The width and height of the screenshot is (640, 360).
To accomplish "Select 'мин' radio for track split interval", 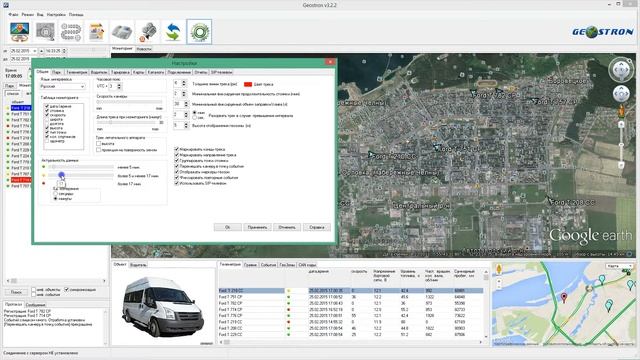I will 195,112.
